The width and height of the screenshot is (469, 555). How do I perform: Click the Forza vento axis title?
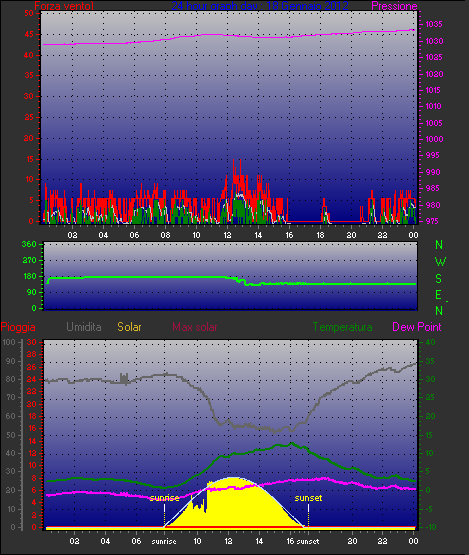64,6
